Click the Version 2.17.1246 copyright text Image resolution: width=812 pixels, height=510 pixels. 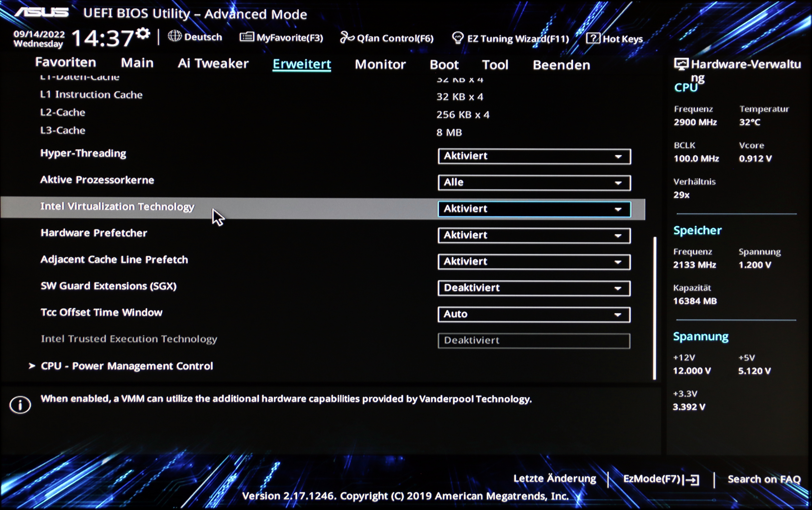405,496
